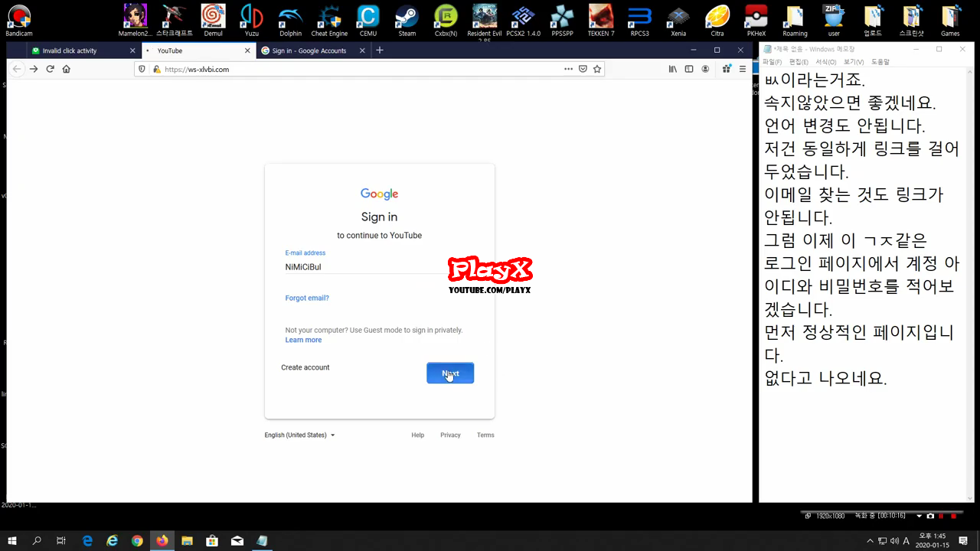Open the PKHeX shortcut
Viewport: 980px width, 551px height.
click(x=756, y=20)
